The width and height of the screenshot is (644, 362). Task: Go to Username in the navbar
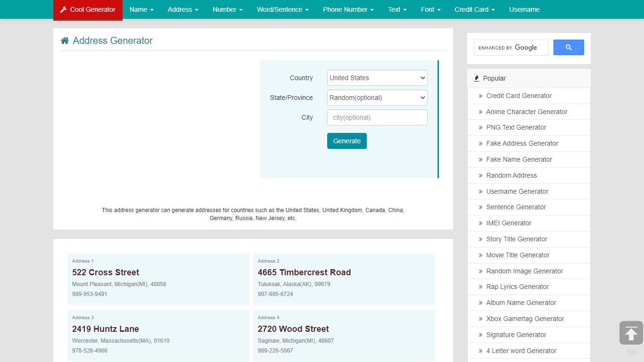tap(524, 9)
